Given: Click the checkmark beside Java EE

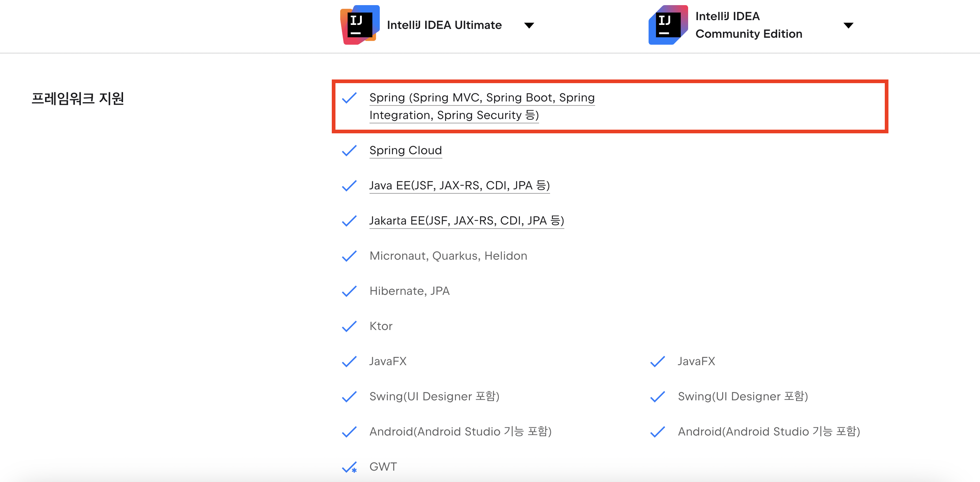Looking at the screenshot, I should coord(349,186).
